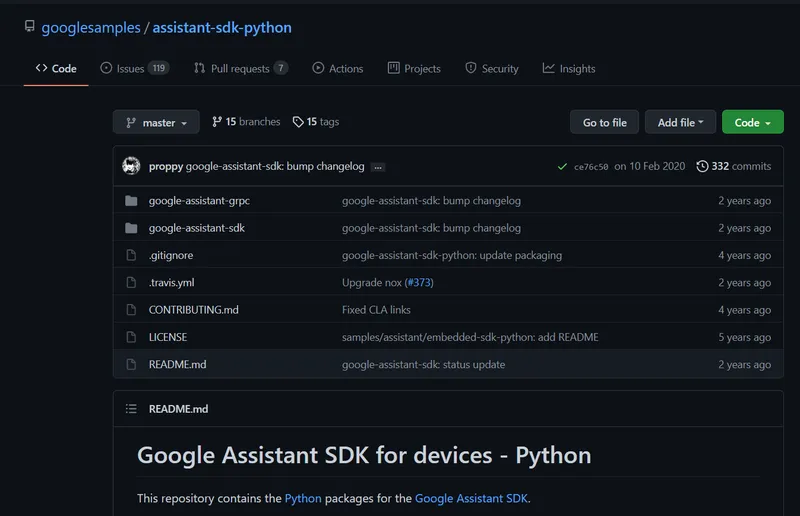Click the Go to file button
This screenshot has width=800, height=516.
tap(605, 122)
